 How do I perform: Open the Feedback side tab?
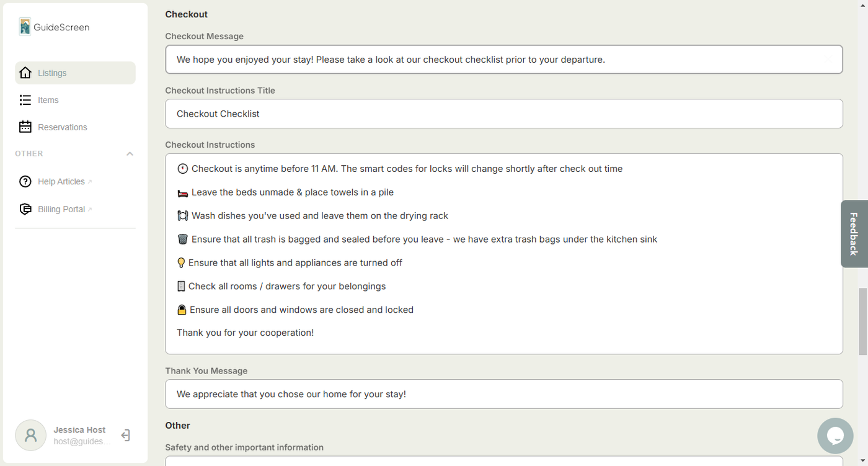(854, 234)
